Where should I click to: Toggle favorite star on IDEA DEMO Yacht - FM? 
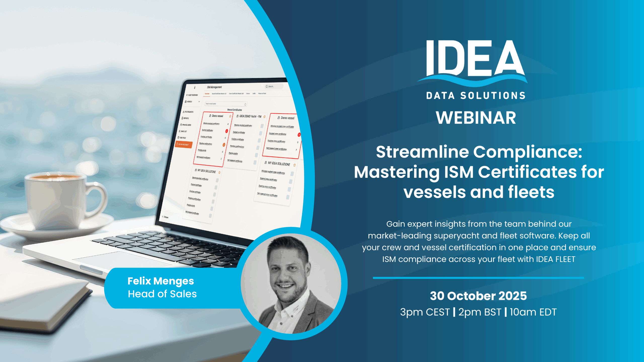click(x=264, y=117)
